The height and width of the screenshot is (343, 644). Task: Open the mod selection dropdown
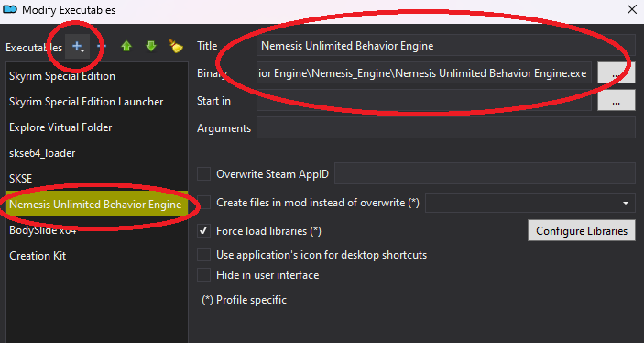530,203
